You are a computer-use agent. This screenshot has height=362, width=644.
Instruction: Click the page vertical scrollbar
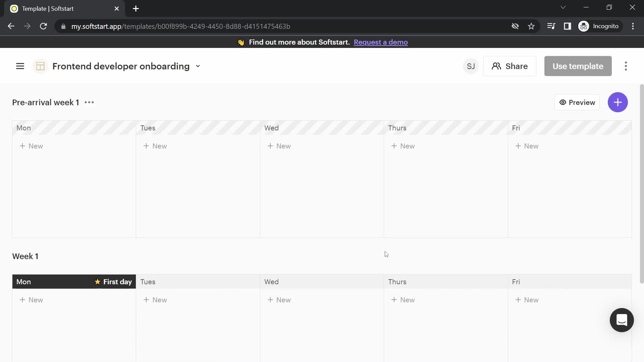click(x=642, y=184)
